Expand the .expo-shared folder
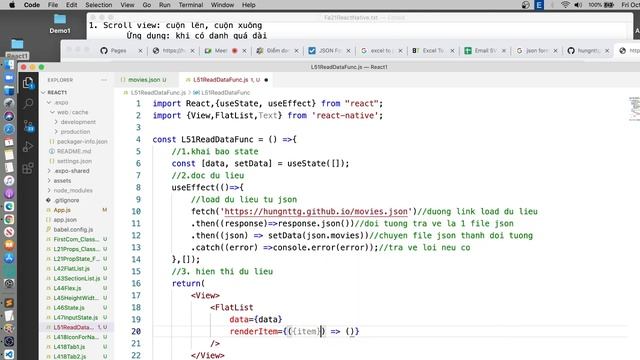 [x=49, y=171]
